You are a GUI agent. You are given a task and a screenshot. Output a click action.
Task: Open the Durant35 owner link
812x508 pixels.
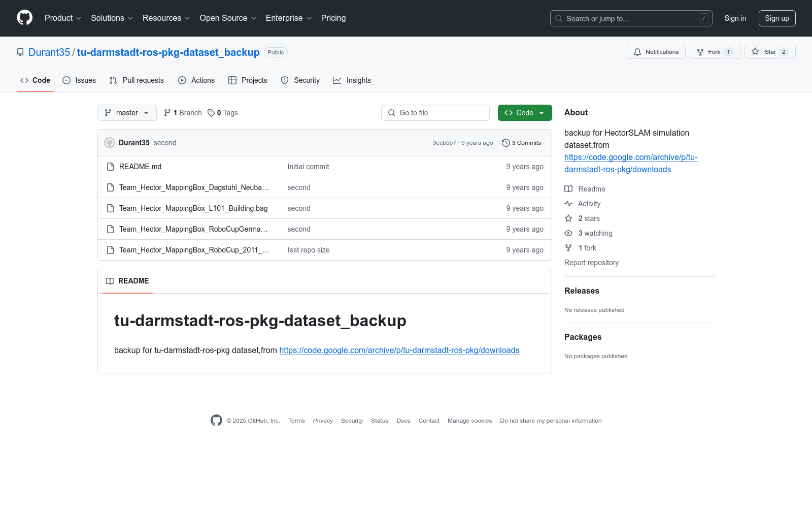(x=49, y=52)
